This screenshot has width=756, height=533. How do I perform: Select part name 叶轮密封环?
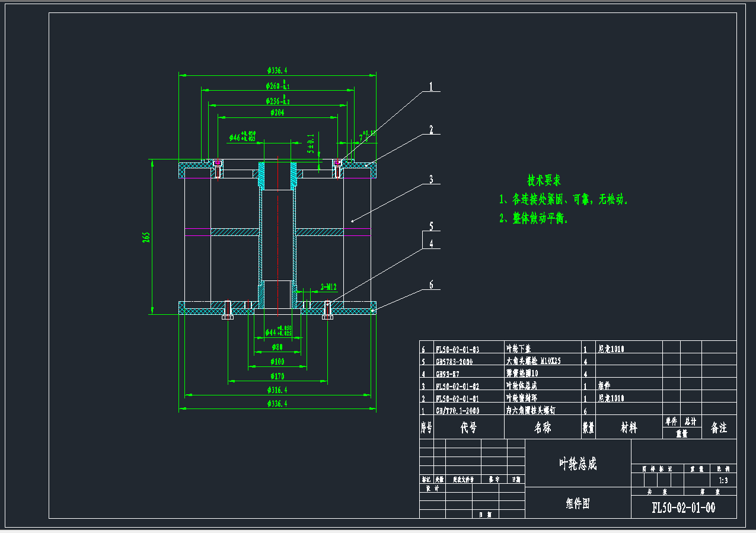point(521,398)
